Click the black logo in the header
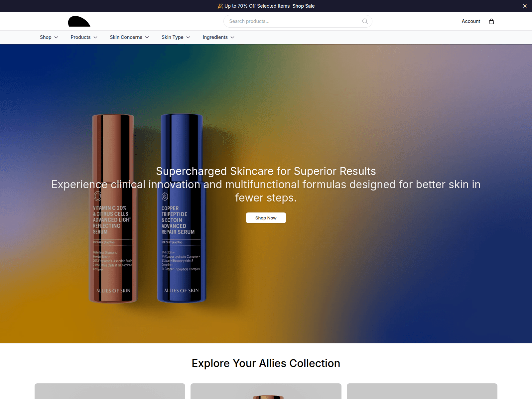The height and width of the screenshot is (399, 532). coord(79,21)
